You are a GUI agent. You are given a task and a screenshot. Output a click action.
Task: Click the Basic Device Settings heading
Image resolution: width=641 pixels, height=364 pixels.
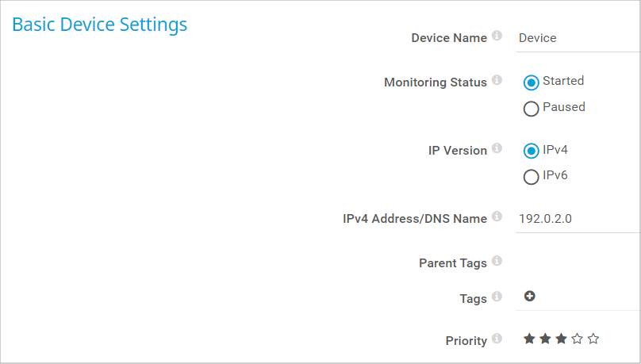pos(100,25)
